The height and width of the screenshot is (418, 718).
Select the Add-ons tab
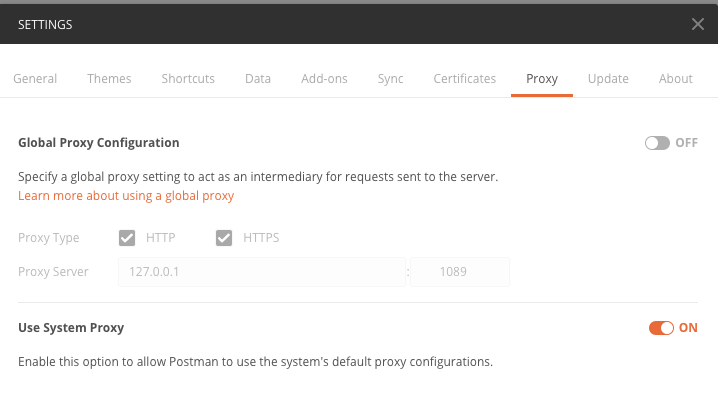tap(324, 79)
